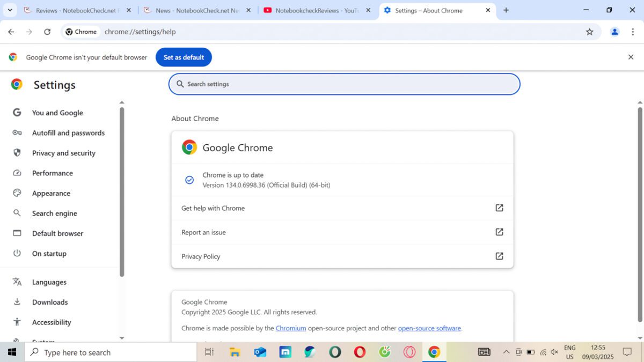Reload the current settings page
The height and width of the screenshot is (362, 644).
[47, 32]
